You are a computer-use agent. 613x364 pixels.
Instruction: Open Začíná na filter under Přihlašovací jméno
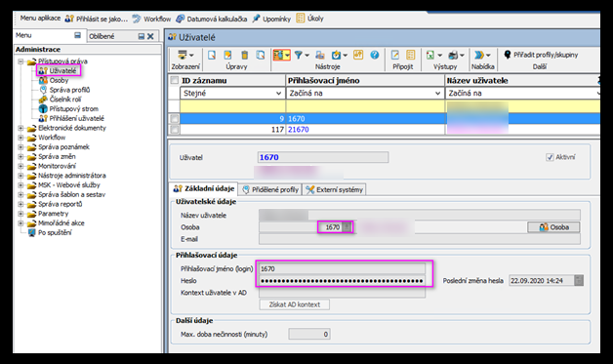365,93
